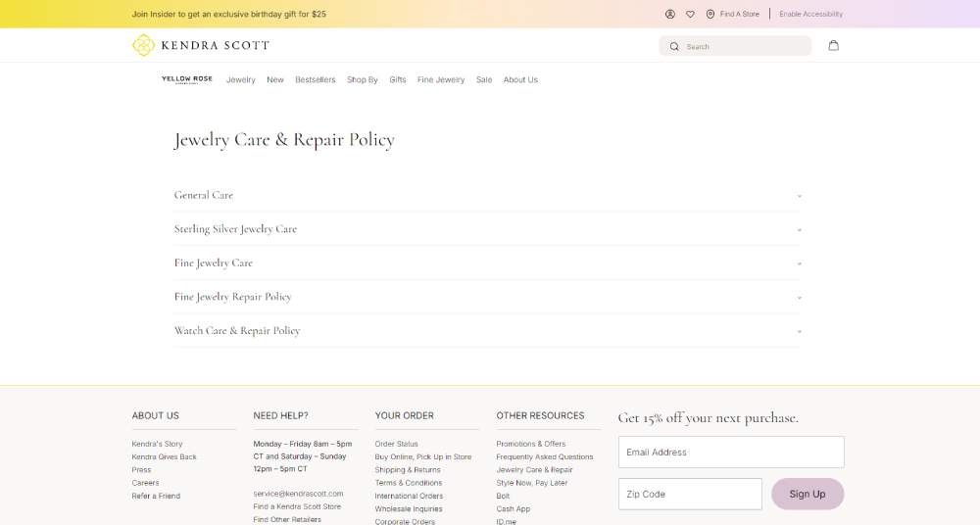Open the Fine Jewelry nav menu
The width and height of the screenshot is (980, 525).
point(441,80)
